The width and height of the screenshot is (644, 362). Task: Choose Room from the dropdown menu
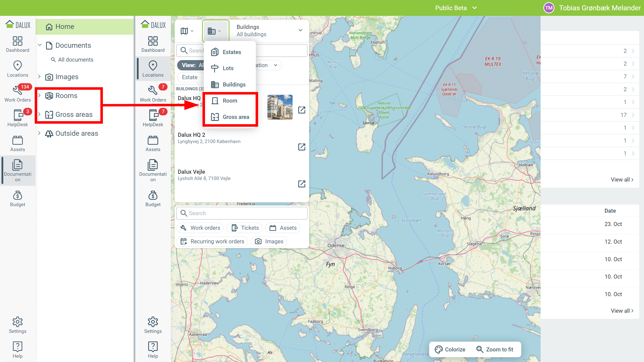click(x=230, y=101)
